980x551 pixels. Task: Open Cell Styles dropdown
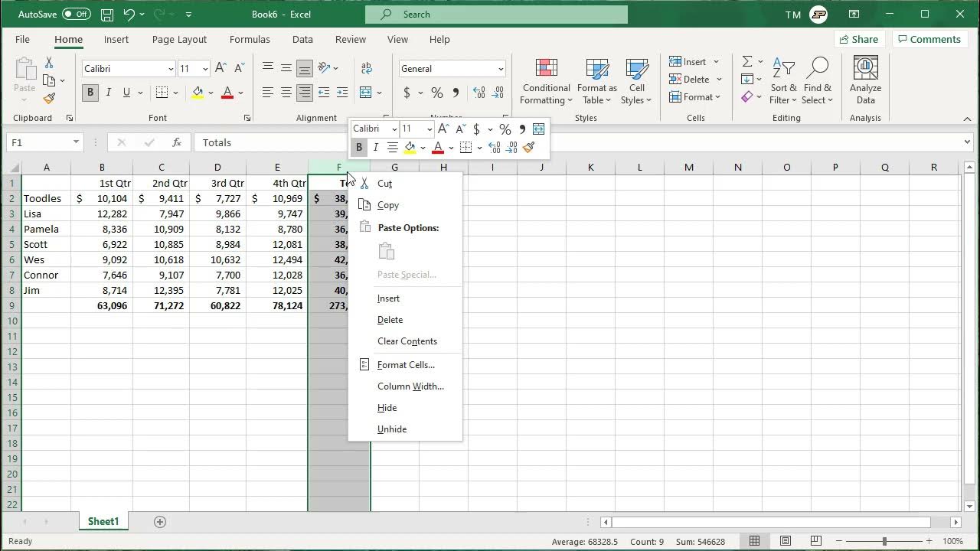click(x=636, y=81)
